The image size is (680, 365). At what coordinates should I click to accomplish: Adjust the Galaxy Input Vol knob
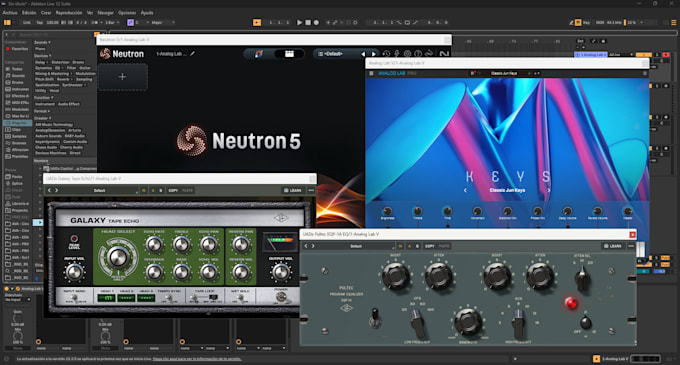[x=74, y=272]
